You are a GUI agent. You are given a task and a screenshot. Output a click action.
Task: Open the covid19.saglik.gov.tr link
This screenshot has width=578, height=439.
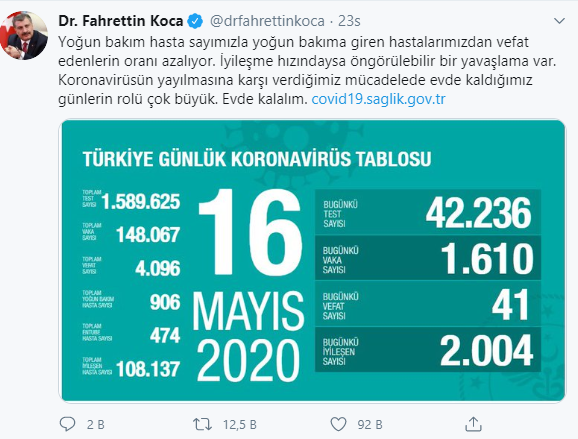[379, 99]
